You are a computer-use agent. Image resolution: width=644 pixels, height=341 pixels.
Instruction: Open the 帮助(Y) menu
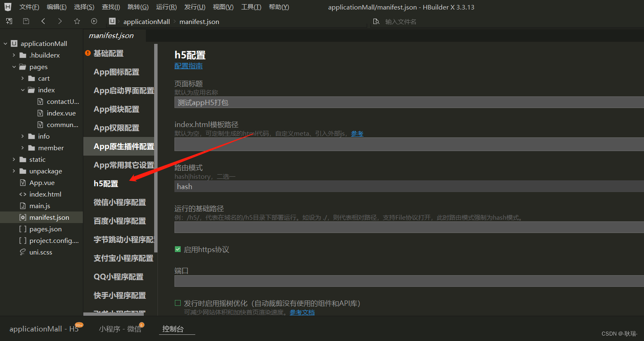pos(279,7)
